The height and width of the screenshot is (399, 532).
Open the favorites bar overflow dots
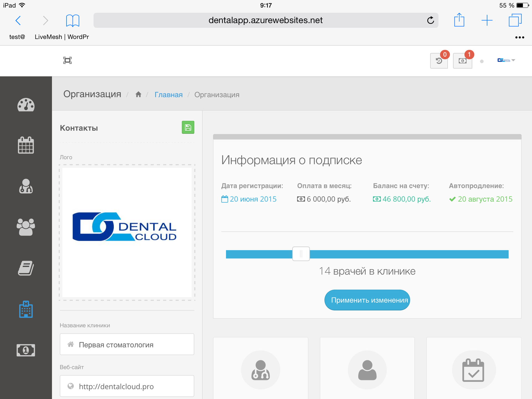coord(520,37)
